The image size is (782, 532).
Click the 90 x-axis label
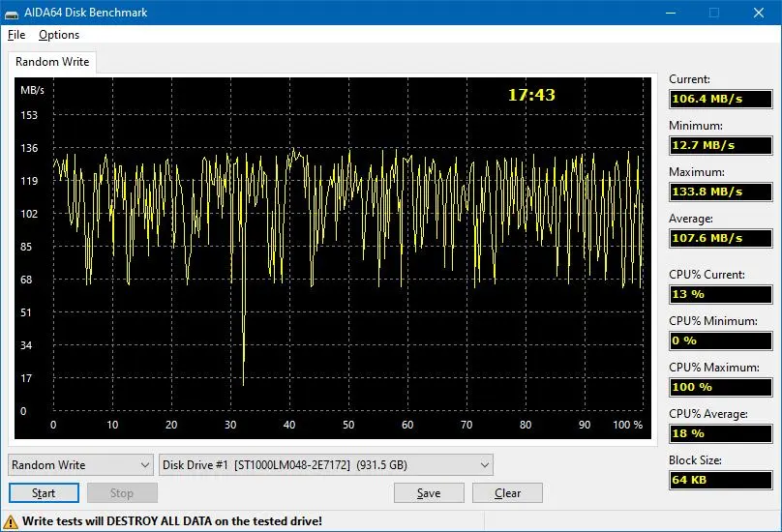[585, 425]
